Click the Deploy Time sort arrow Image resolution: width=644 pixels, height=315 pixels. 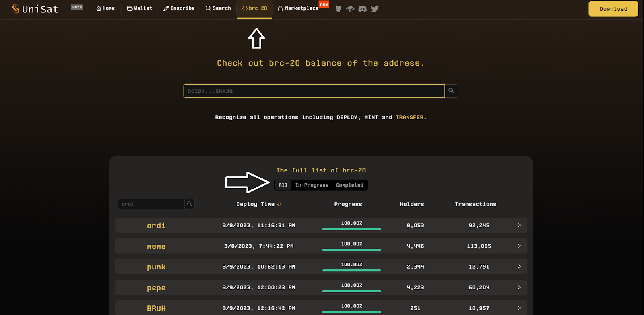pos(279,204)
